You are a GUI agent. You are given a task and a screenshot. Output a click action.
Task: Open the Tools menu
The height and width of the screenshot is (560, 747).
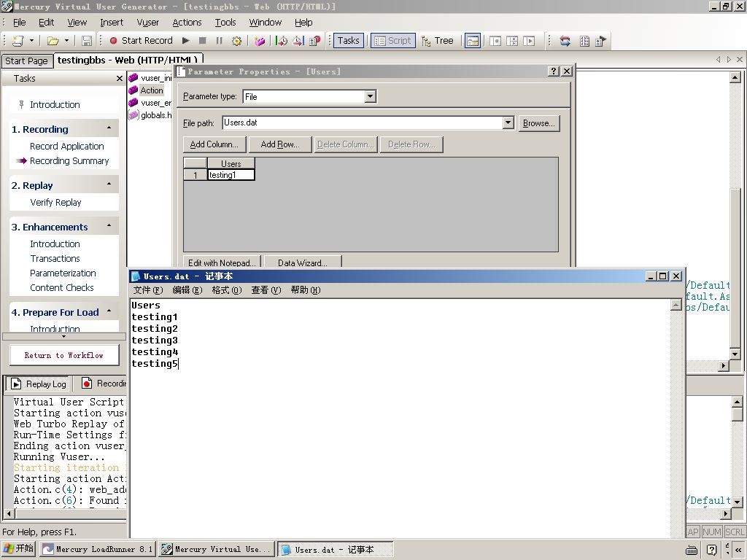[225, 23]
